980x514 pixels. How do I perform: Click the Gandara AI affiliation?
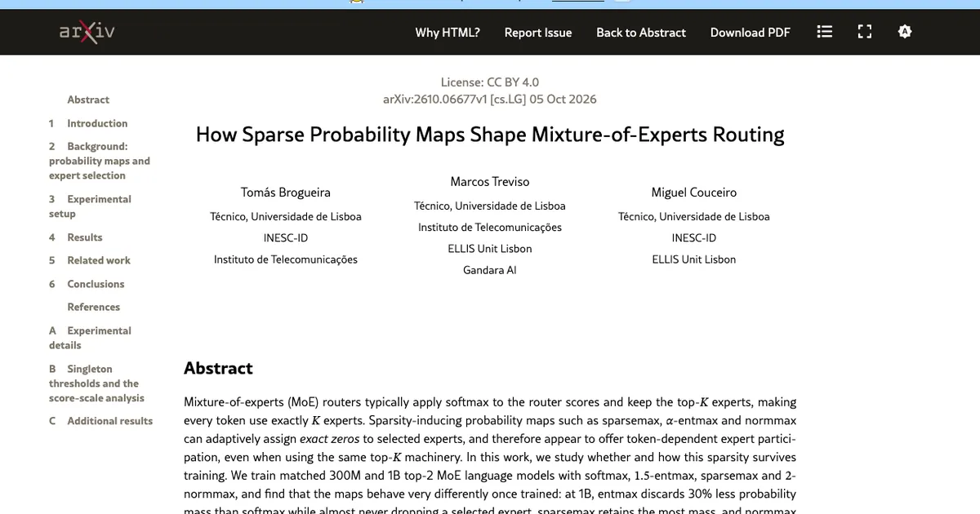(x=490, y=270)
